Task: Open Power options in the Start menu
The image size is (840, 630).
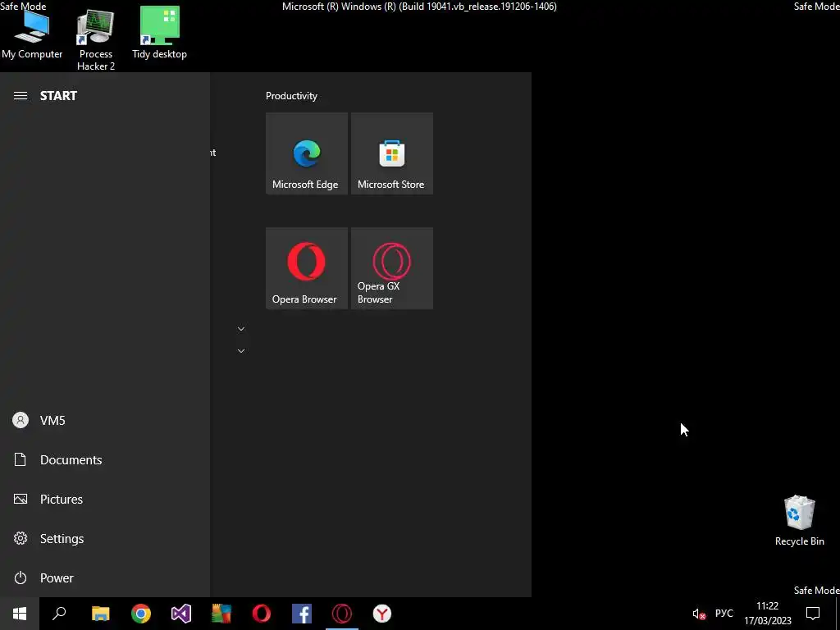Action: tap(105, 577)
